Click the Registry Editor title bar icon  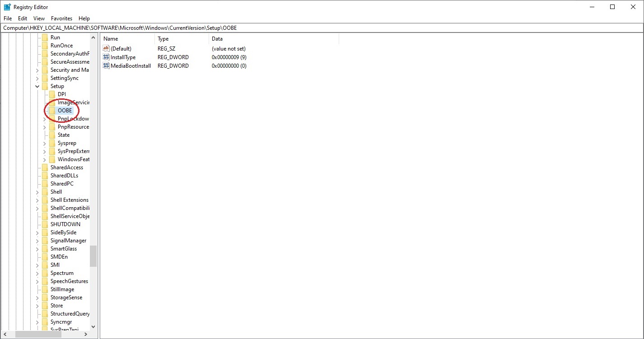pyautogui.click(x=7, y=7)
